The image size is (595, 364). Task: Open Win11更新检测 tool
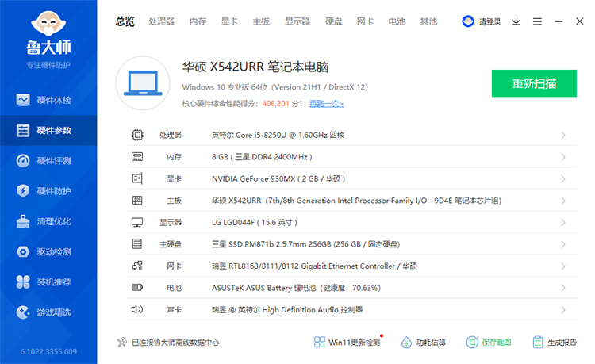click(x=347, y=342)
